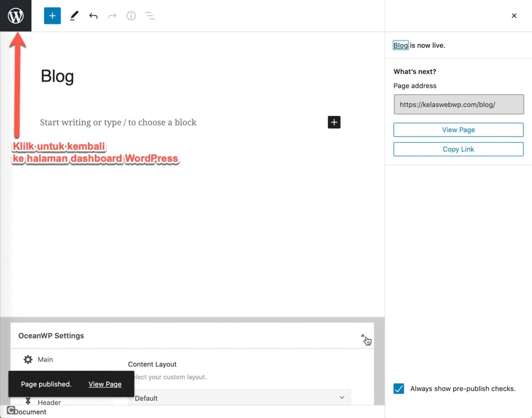Screen dimensions: 532x418
Task: Collapse the OceanWP Settings panel chevron
Action: click(x=362, y=336)
